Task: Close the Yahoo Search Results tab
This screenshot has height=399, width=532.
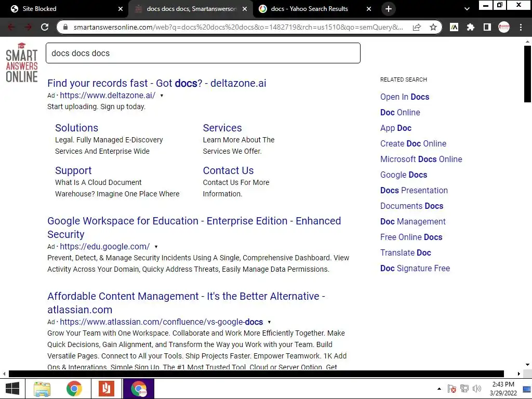Action: tap(369, 9)
